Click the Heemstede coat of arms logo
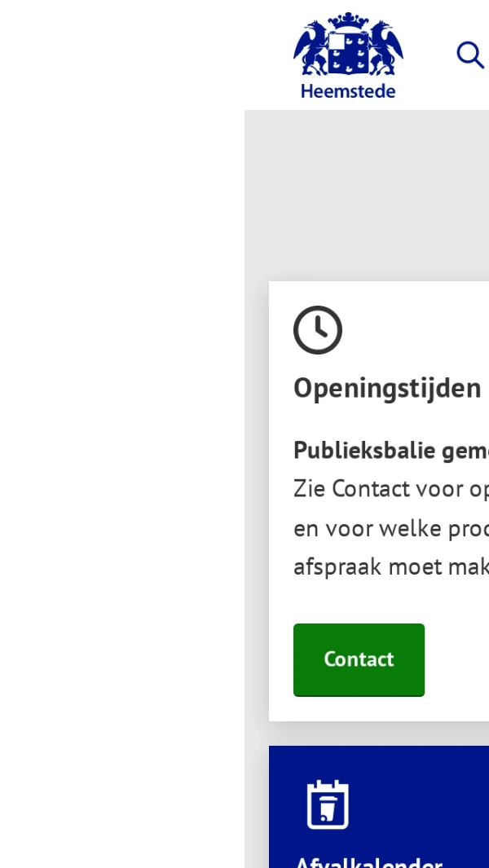This screenshot has width=489, height=868. coord(348,55)
